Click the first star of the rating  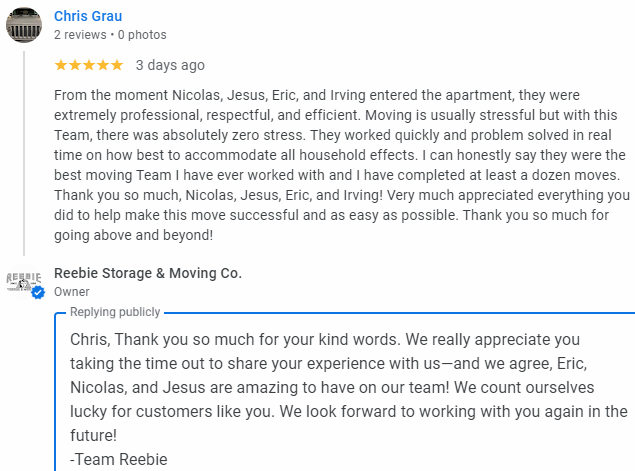pos(61,65)
